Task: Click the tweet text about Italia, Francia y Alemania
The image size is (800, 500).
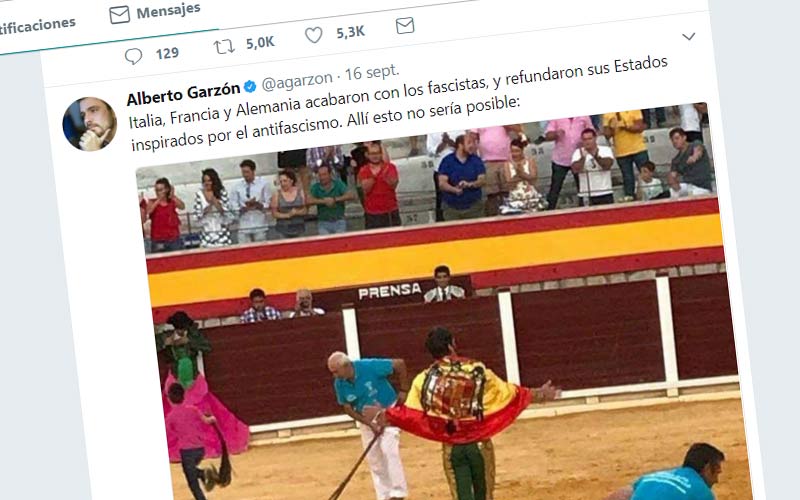Action: pyautogui.click(x=398, y=103)
